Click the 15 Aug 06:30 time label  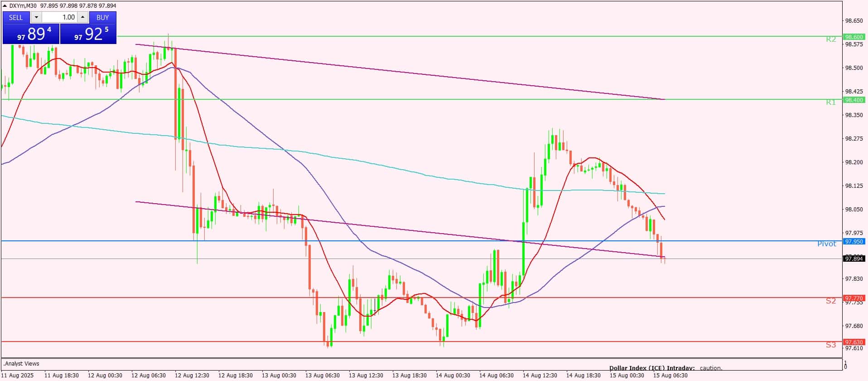[x=670, y=376]
